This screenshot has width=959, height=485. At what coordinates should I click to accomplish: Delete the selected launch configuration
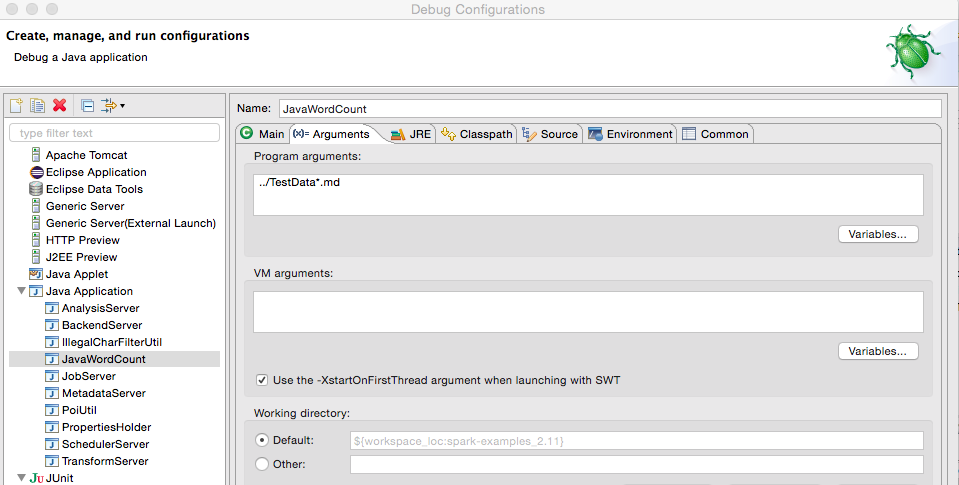click(x=59, y=106)
